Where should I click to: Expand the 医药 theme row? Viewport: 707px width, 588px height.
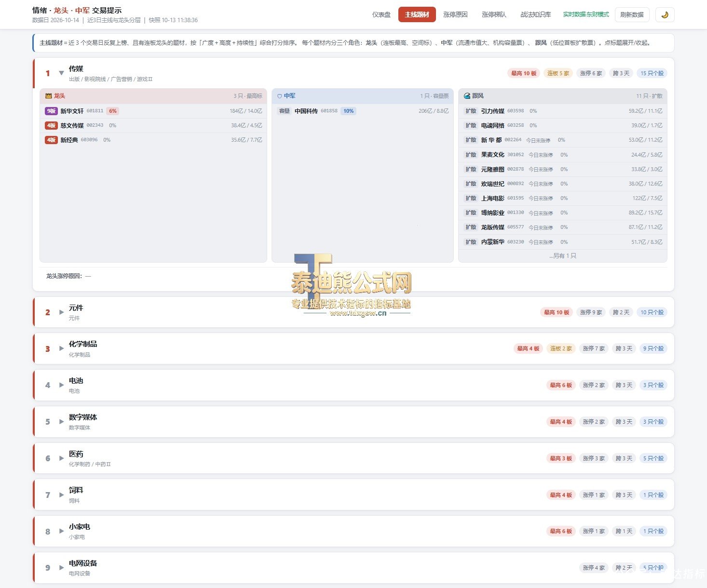coord(61,458)
